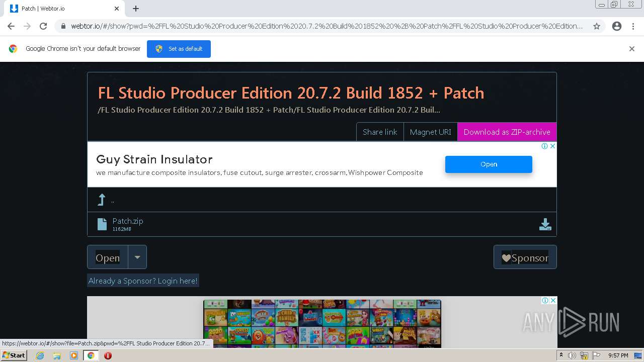Adjust volume from the system tray speaker
This screenshot has height=362, width=644.
[572, 355]
